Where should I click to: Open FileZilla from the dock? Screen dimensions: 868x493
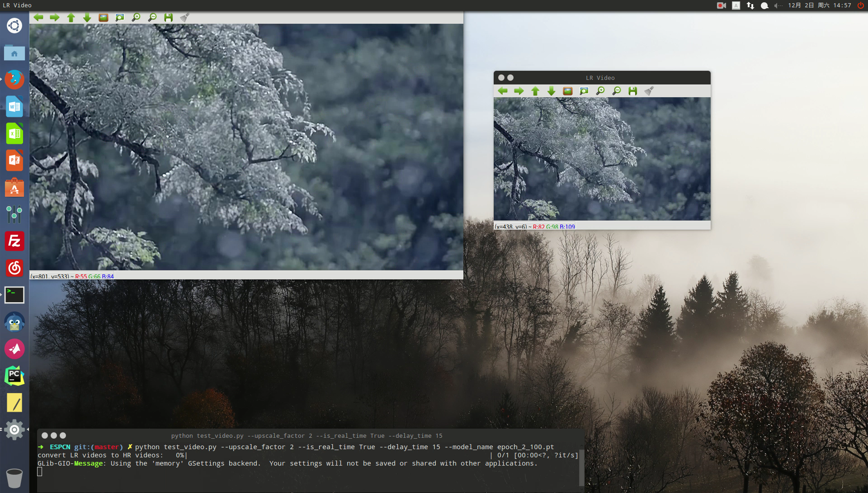click(14, 241)
